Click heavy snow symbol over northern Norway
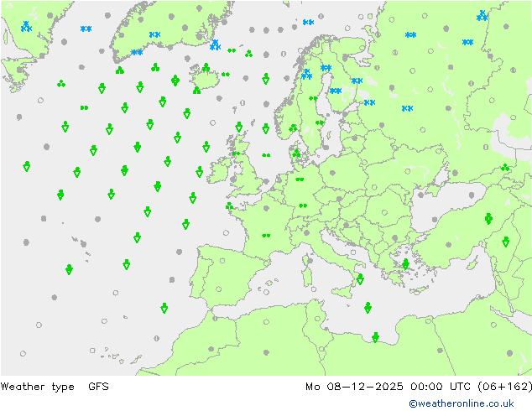 pos(307,75)
